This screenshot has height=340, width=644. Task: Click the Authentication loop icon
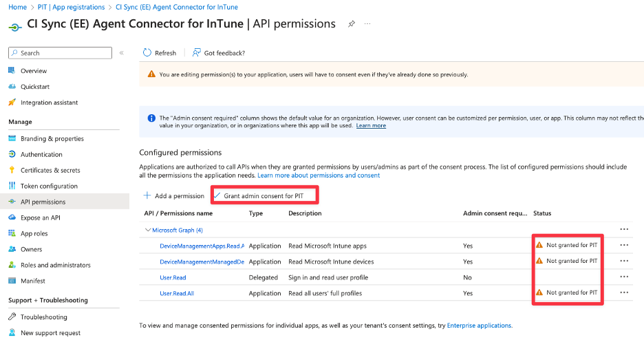coord(12,154)
